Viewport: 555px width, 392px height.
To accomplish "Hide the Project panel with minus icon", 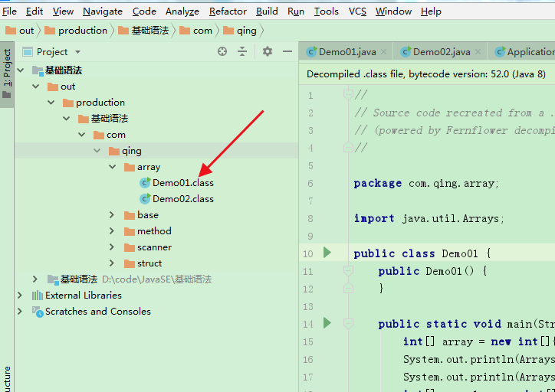I will 287,51.
